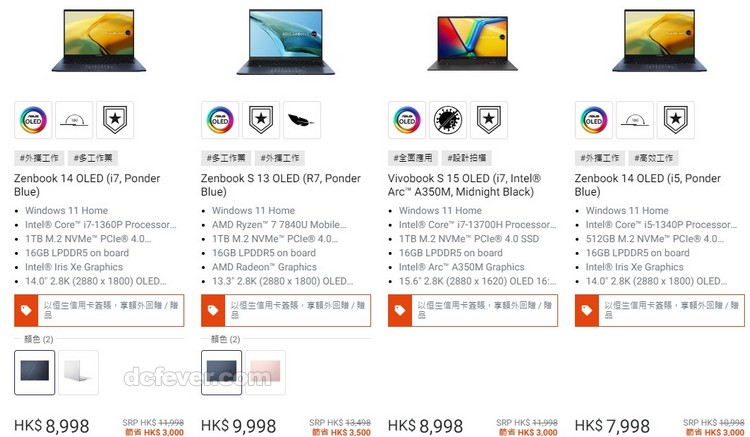Open Zenbook 14 OLED (i5, Ponder Blue) title
Screen dimensions: 750x437
(x=648, y=185)
